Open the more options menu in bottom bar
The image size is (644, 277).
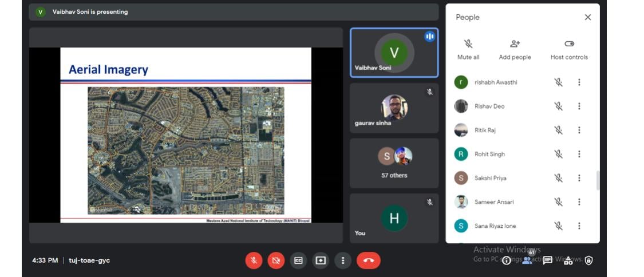tap(342, 260)
